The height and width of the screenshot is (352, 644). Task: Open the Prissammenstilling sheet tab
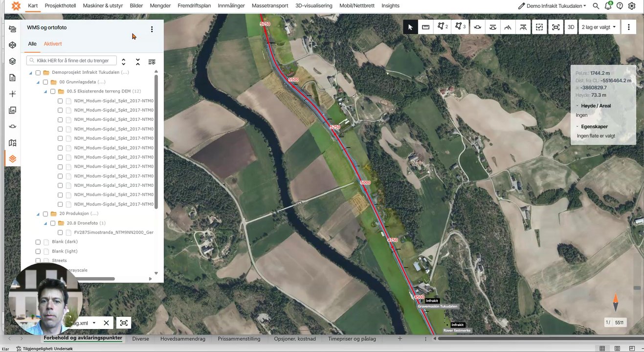[239, 339]
